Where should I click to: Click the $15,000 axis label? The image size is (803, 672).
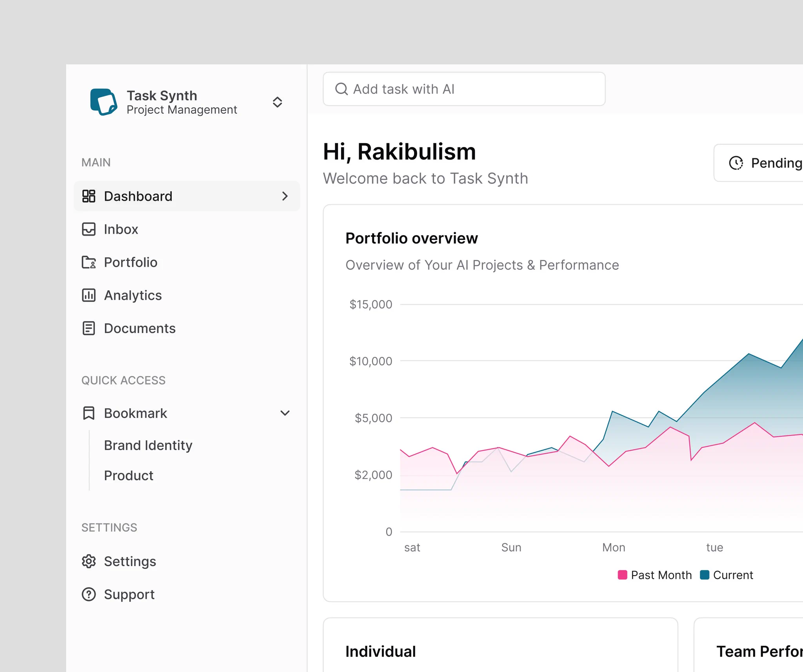[371, 304]
